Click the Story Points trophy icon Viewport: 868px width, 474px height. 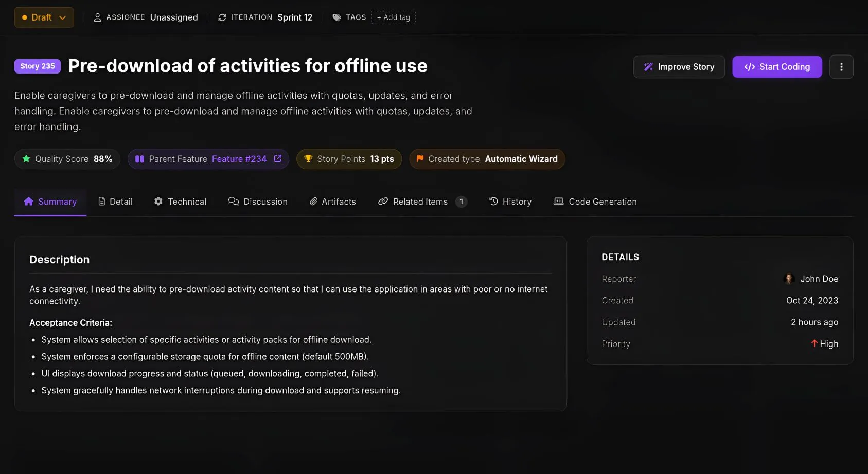tap(308, 158)
